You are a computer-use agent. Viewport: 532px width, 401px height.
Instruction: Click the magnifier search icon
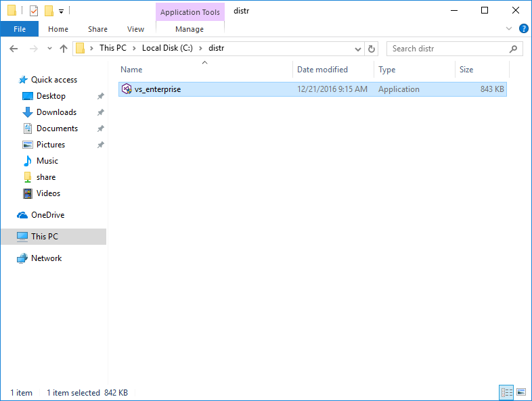pos(513,49)
